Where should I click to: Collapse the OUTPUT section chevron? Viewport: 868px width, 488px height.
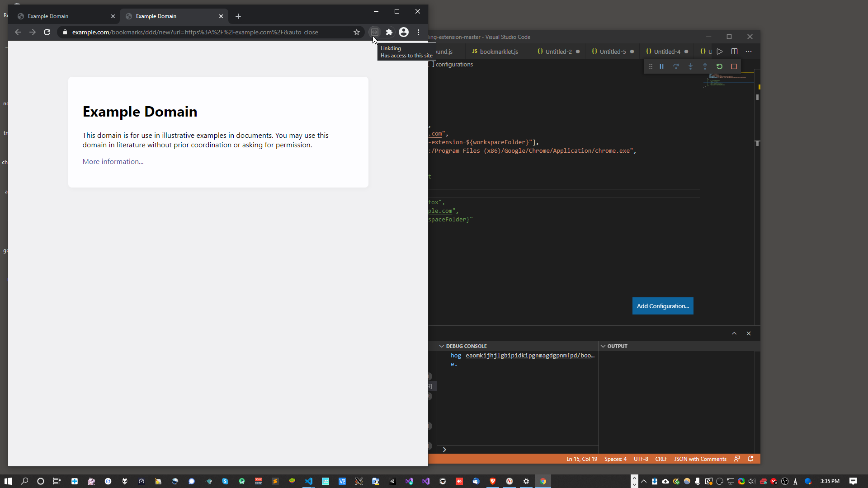pyautogui.click(x=603, y=346)
